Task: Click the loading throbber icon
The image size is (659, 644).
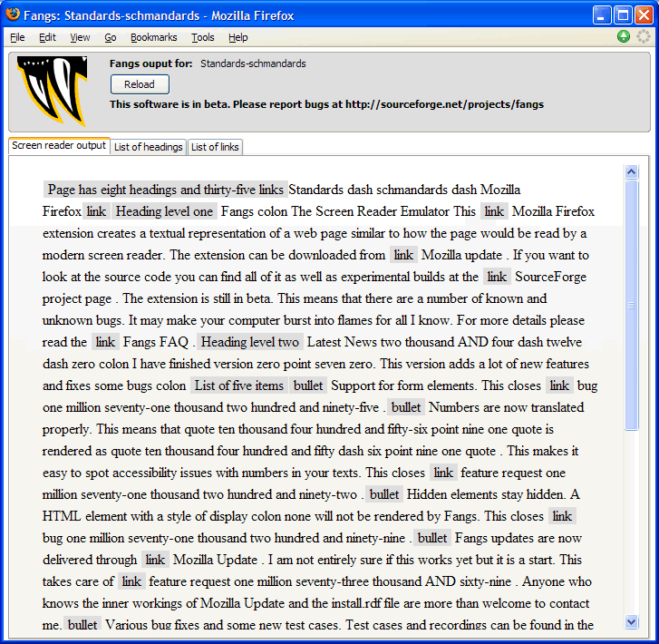Action: tap(644, 36)
